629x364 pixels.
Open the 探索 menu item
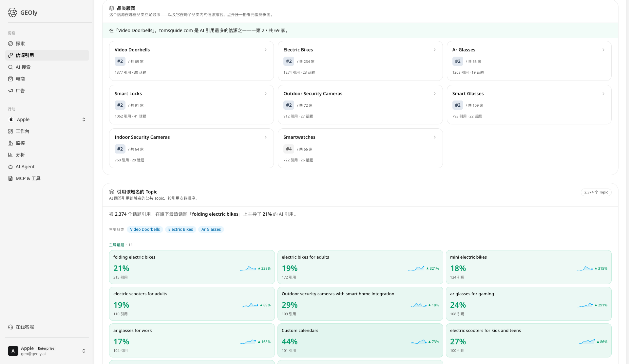pos(47,44)
